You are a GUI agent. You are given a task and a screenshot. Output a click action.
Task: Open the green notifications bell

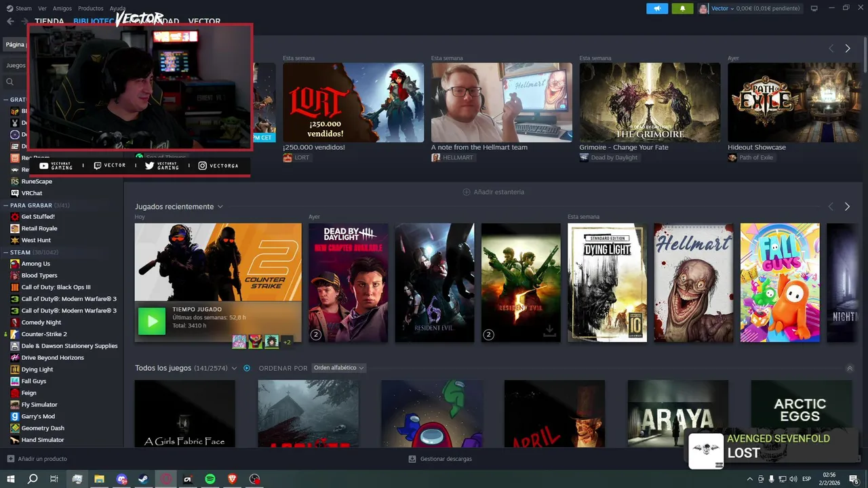(x=682, y=8)
